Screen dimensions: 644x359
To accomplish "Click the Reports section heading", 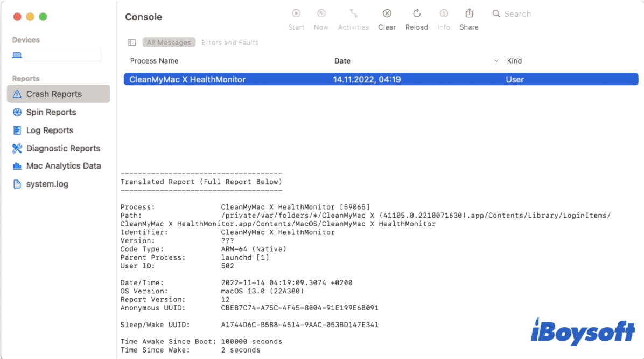I will tap(25, 79).
